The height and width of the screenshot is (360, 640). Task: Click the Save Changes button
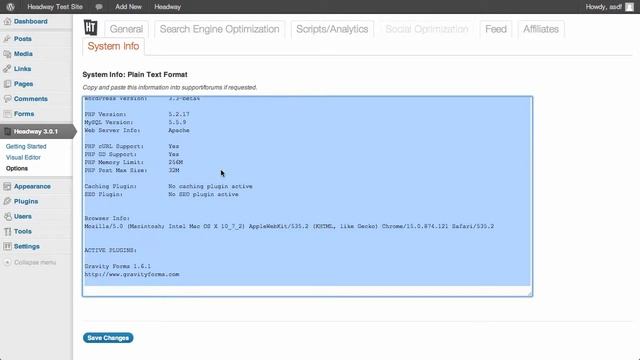click(108, 338)
